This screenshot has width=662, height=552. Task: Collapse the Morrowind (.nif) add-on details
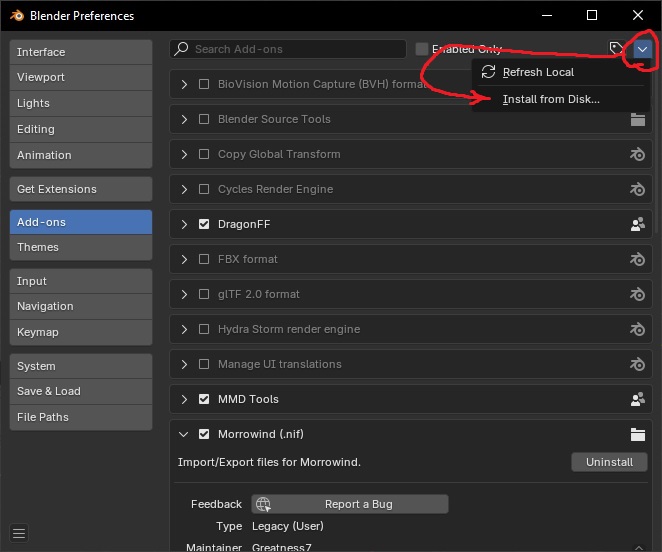tap(184, 434)
